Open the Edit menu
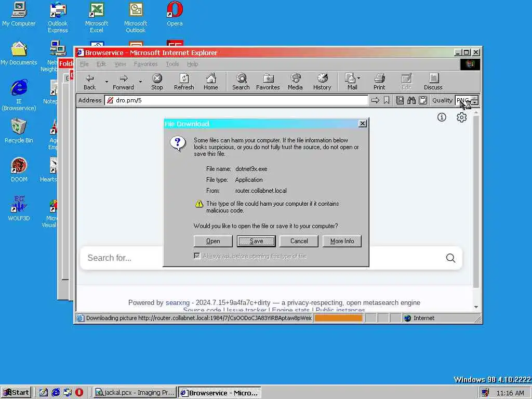The width and height of the screenshot is (532, 399). click(x=101, y=64)
